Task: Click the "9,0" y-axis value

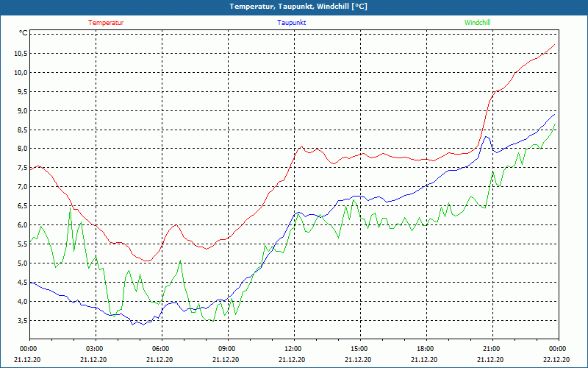Action: [x=22, y=111]
